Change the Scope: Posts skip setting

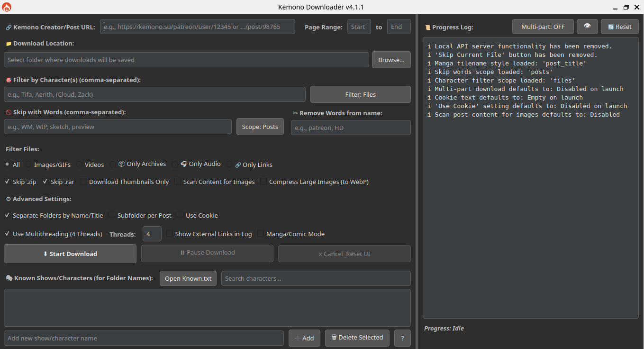pyautogui.click(x=260, y=127)
